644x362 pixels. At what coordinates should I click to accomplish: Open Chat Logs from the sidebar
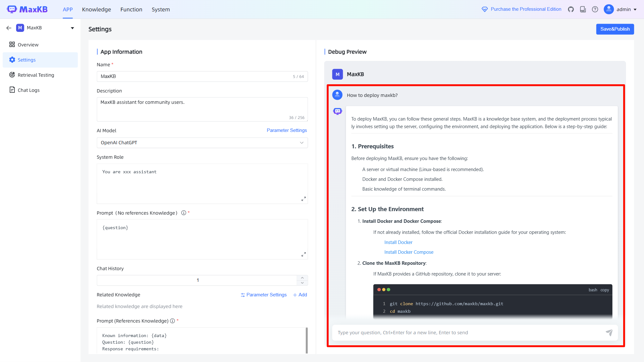28,90
